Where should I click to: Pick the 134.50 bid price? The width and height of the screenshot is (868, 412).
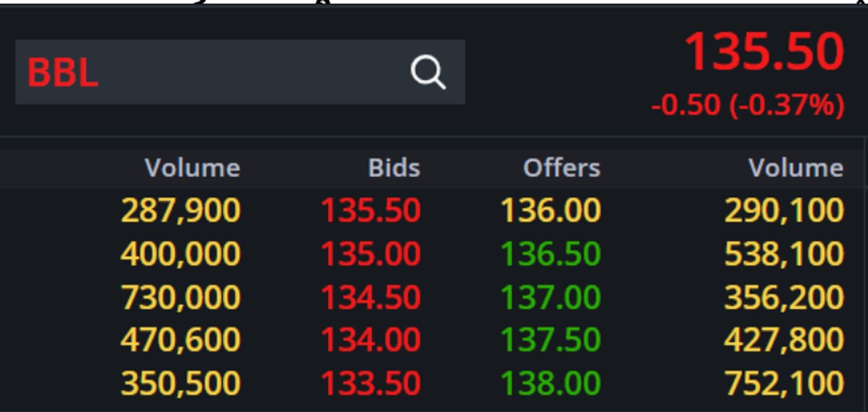pos(370,297)
